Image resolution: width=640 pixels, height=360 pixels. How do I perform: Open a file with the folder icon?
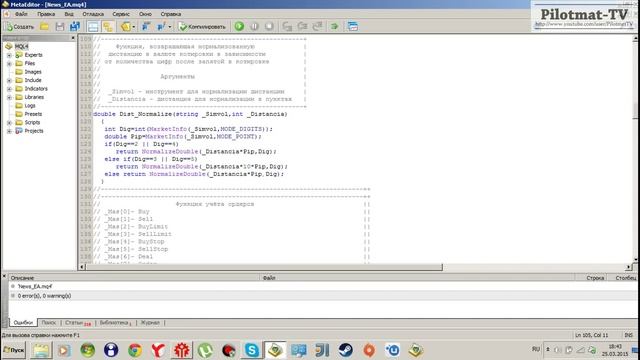tap(44, 27)
